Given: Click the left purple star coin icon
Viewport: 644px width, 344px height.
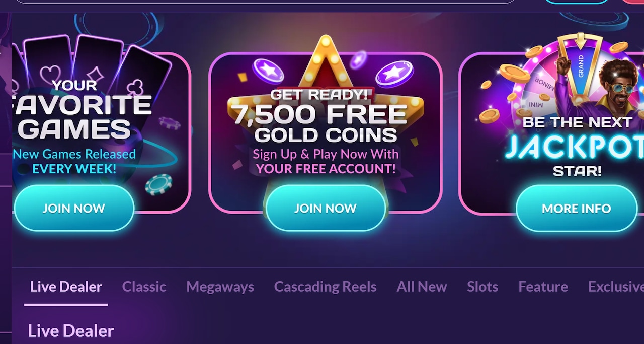Looking at the screenshot, I should pos(268,71).
